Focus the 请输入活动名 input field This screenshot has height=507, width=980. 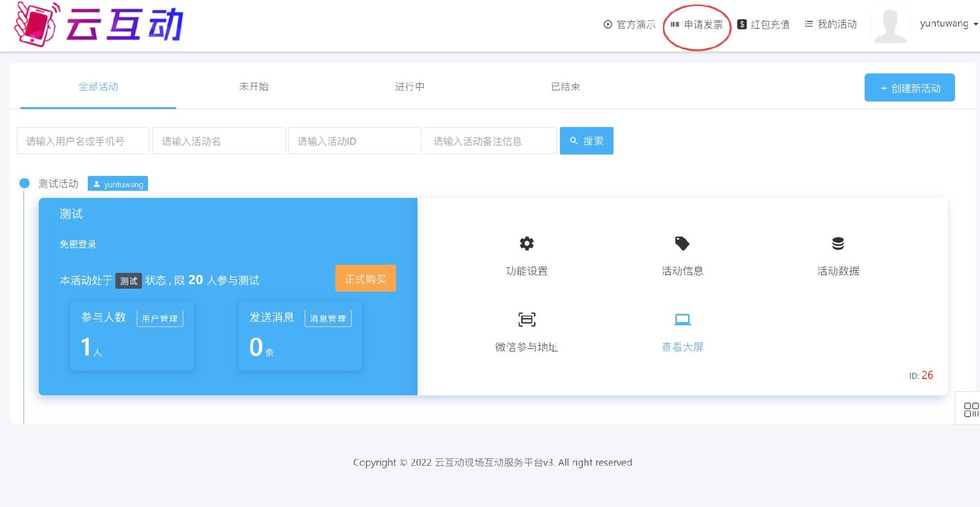click(x=218, y=141)
